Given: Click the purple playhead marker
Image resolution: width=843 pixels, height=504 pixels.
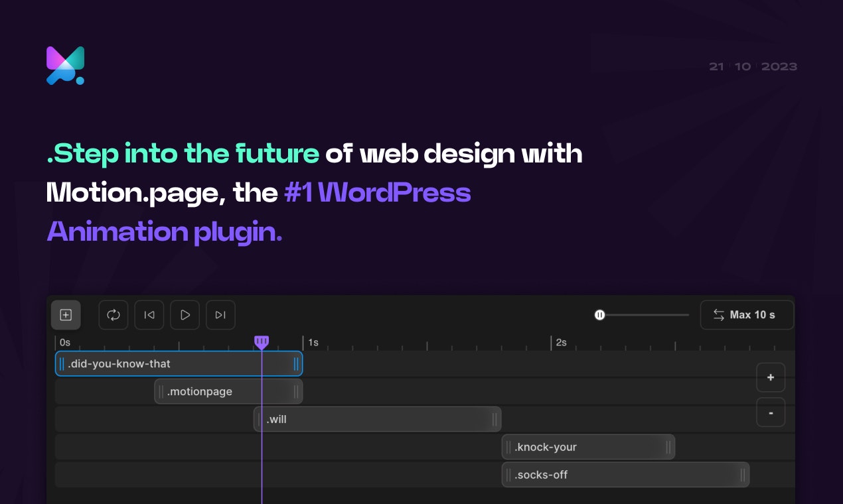Looking at the screenshot, I should click(x=262, y=342).
